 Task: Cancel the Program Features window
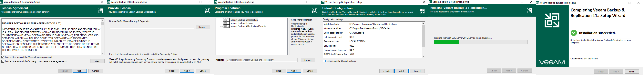(x=310, y=71)
